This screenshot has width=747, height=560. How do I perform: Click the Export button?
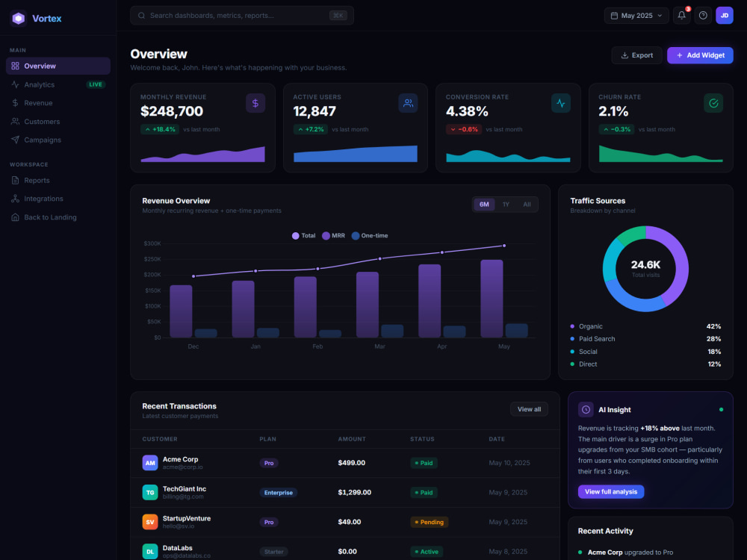[637, 55]
